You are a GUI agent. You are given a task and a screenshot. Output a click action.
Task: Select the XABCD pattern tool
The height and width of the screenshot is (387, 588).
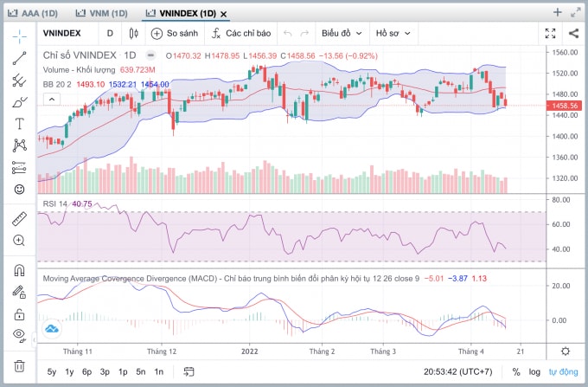click(20, 145)
